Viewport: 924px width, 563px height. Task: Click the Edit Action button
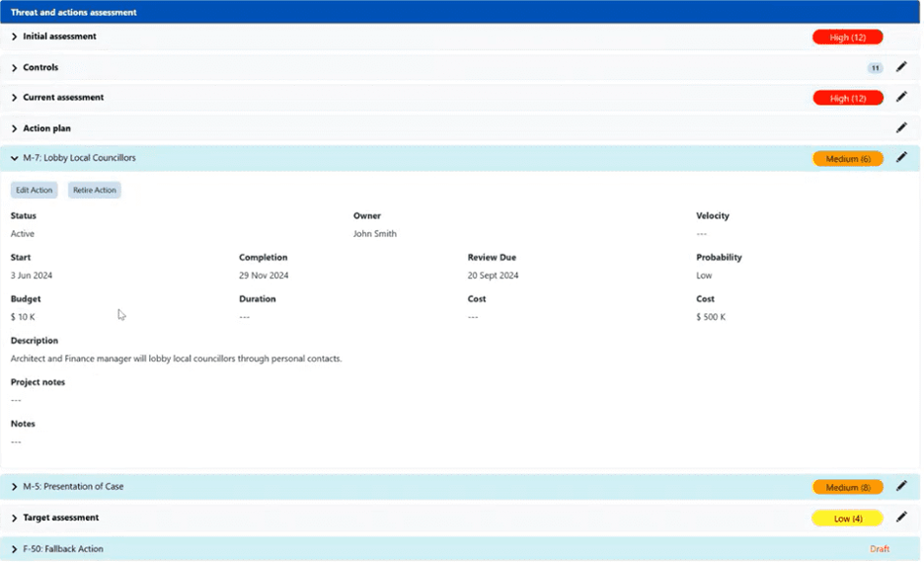(x=35, y=190)
